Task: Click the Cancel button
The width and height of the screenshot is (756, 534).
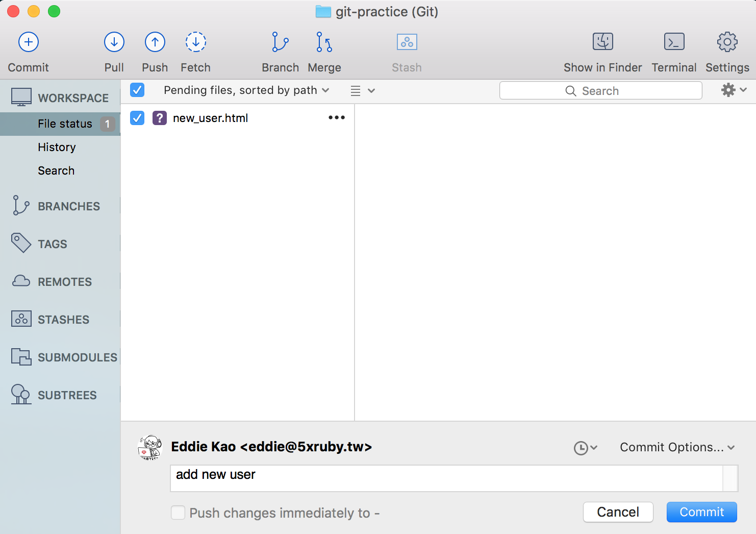Action: tap(618, 512)
